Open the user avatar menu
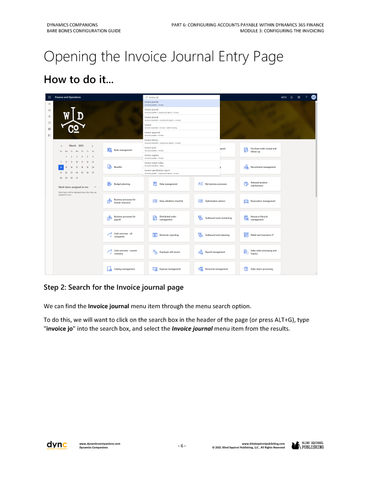Screen dimensions: 371x480 (x=313, y=97)
